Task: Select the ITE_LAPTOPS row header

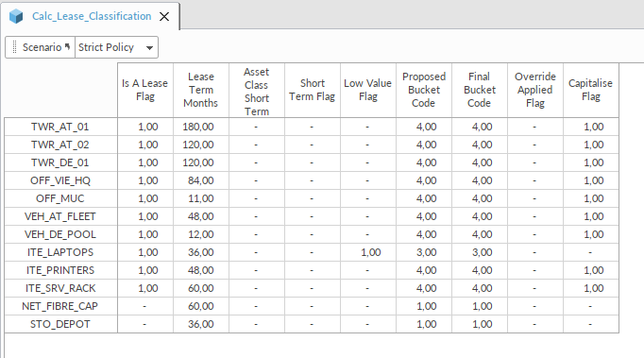Action: click(60, 252)
